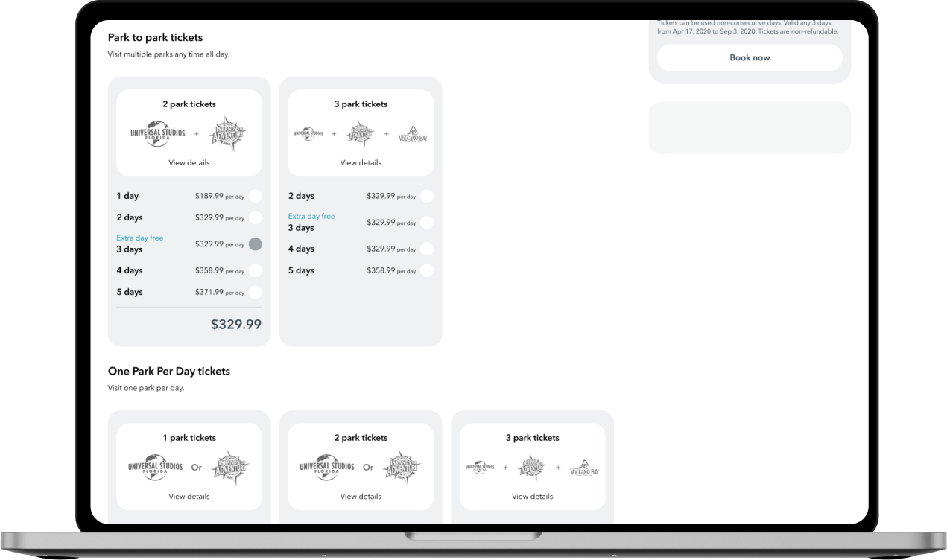Click Volcano Bay logo in Park to park 3 park tickets
947x560 pixels.
(x=413, y=135)
